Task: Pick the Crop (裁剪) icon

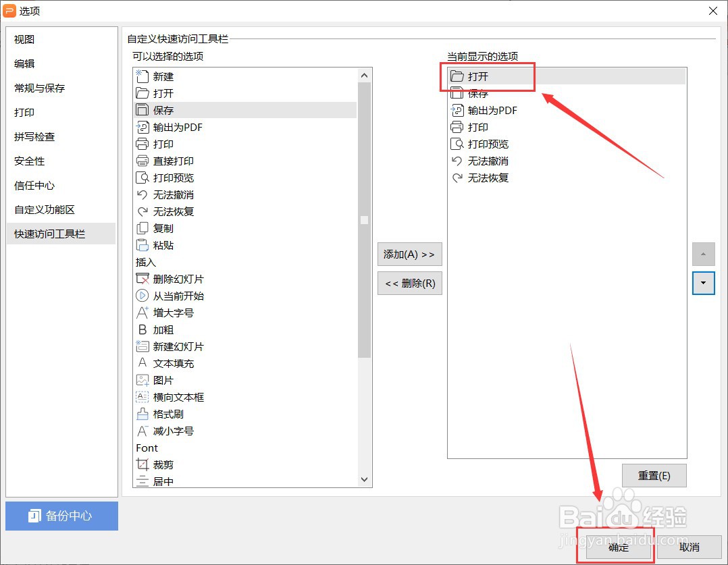Action: pos(142,464)
